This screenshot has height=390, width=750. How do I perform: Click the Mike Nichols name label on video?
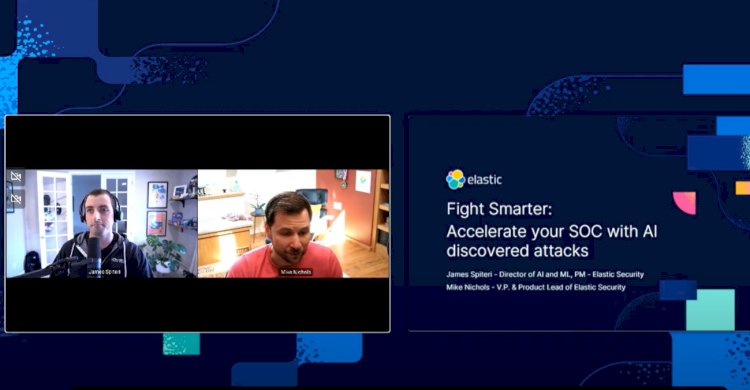coord(296,272)
